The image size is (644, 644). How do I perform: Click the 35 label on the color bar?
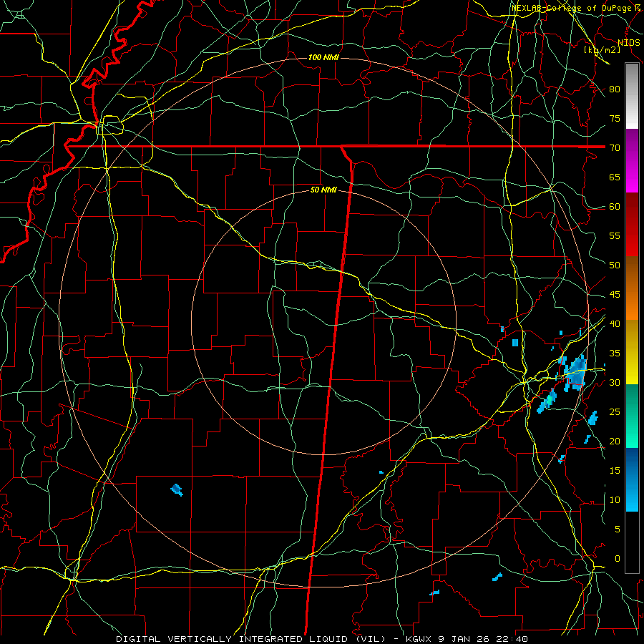(615, 353)
